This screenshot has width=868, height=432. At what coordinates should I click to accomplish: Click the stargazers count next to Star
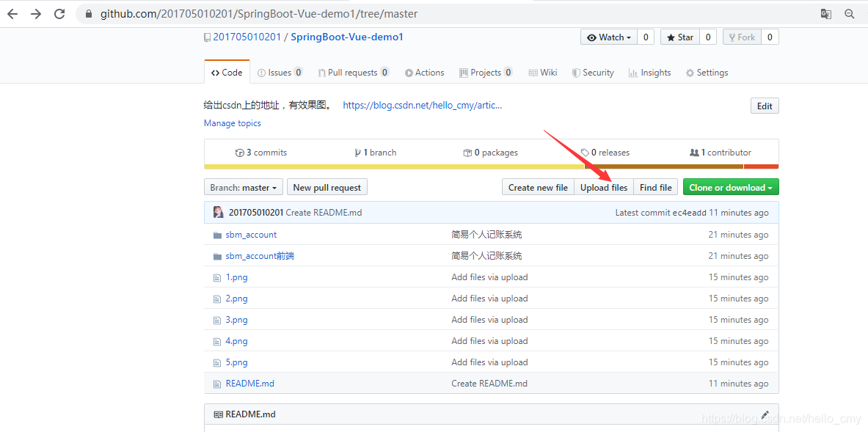[x=708, y=37]
